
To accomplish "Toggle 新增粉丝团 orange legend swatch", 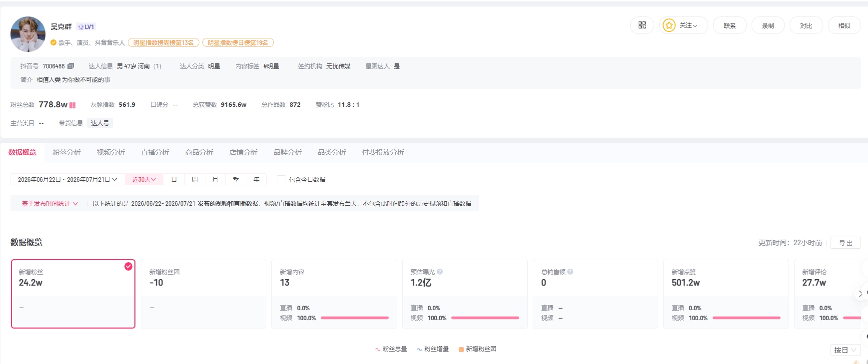I will [461, 350].
